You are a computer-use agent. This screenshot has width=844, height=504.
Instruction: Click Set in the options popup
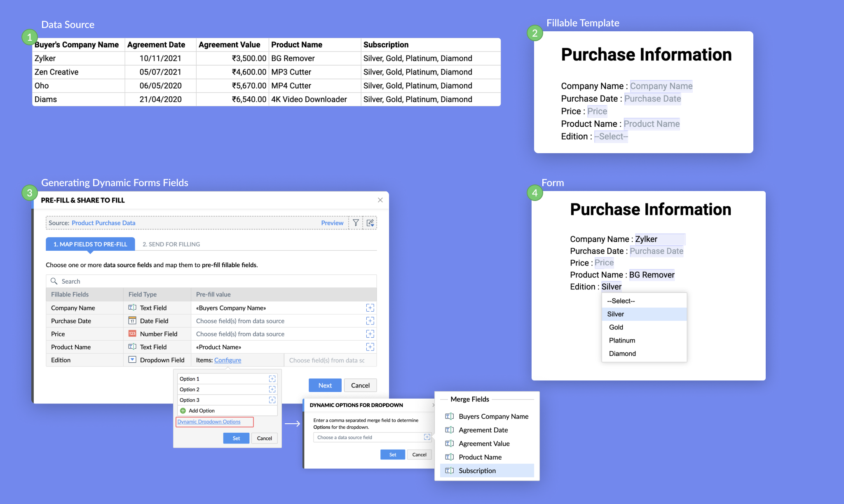point(236,439)
